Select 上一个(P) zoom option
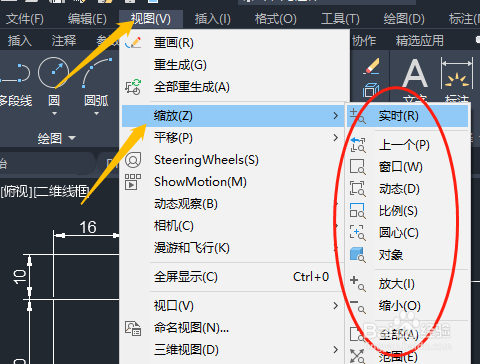This screenshot has height=364, width=480. [x=404, y=145]
